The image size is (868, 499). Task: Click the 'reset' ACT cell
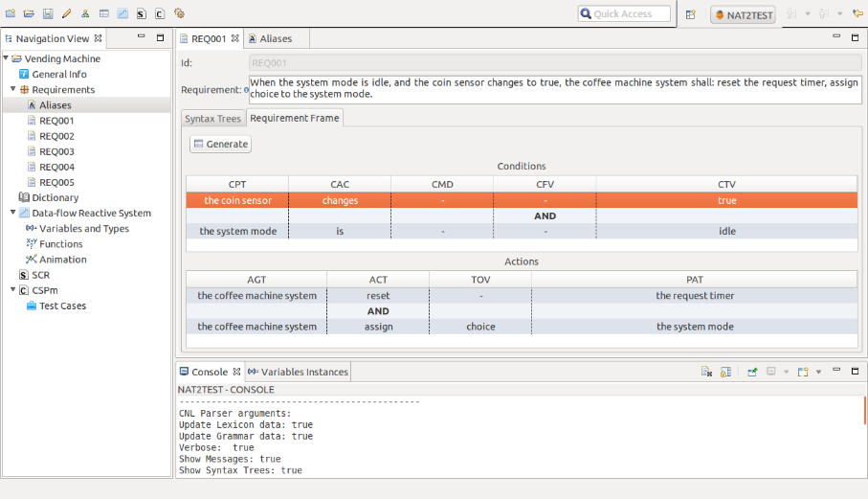pyautogui.click(x=378, y=296)
